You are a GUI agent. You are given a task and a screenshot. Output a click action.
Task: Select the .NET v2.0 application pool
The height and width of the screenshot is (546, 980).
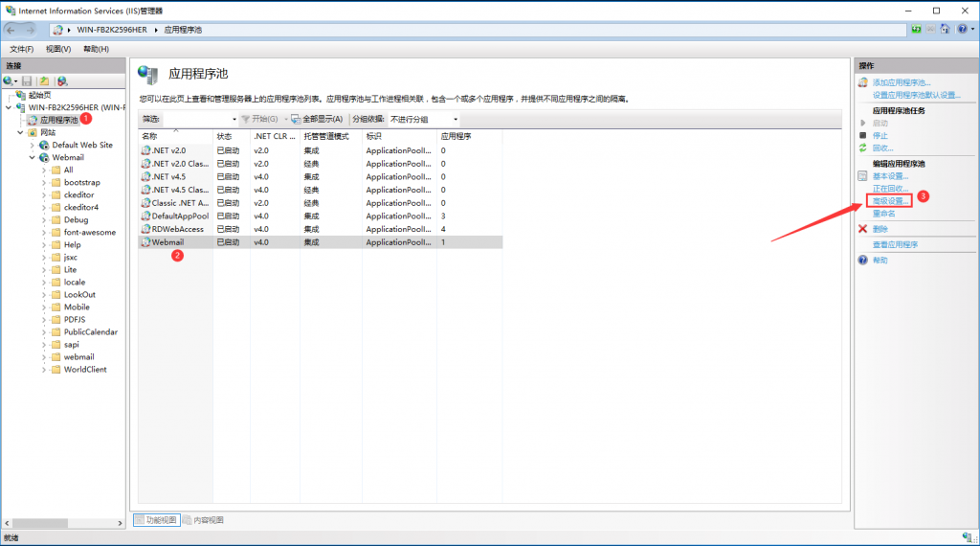coord(320,150)
